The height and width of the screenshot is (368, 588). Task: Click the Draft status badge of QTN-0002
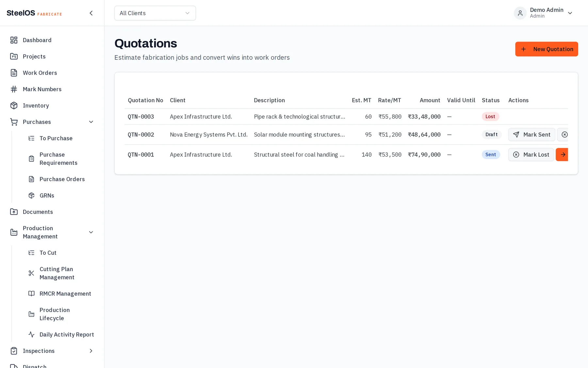coord(491,134)
